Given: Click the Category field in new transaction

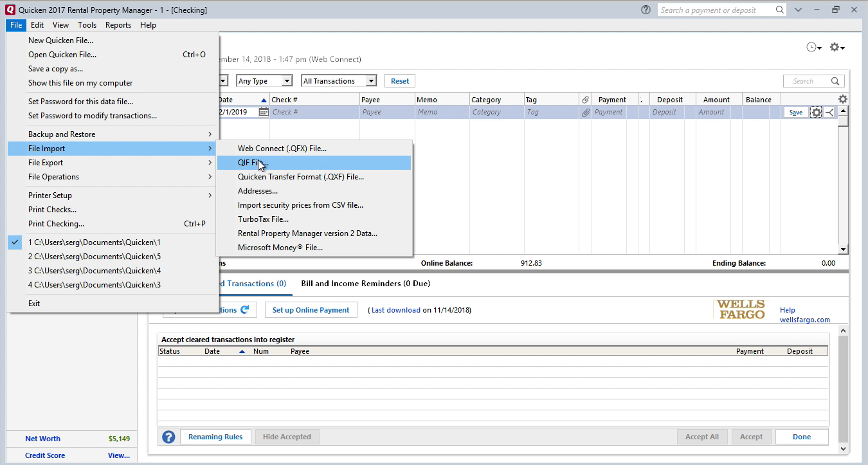Looking at the screenshot, I should pos(496,112).
